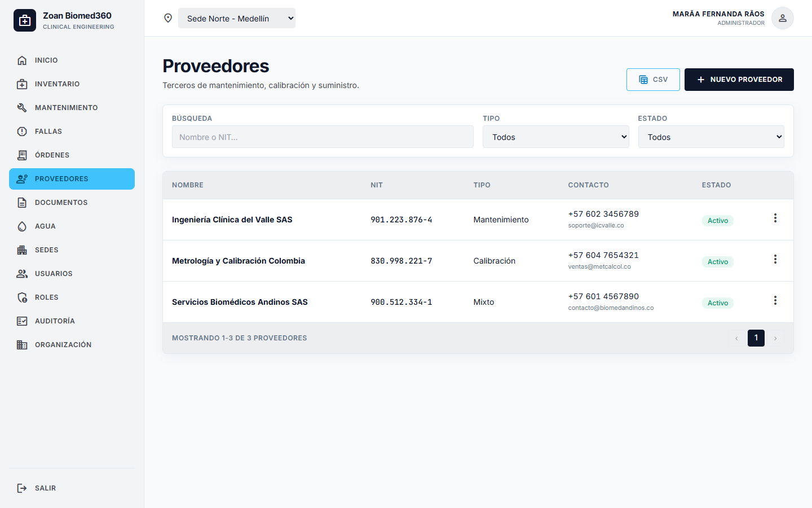The image size is (812, 508).
Task: Navigate to Mantenimiento
Action: 72,108
